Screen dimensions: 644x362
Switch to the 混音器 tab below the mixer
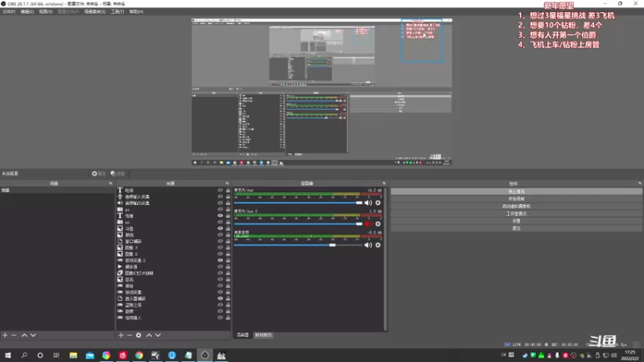[x=243, y=335]
